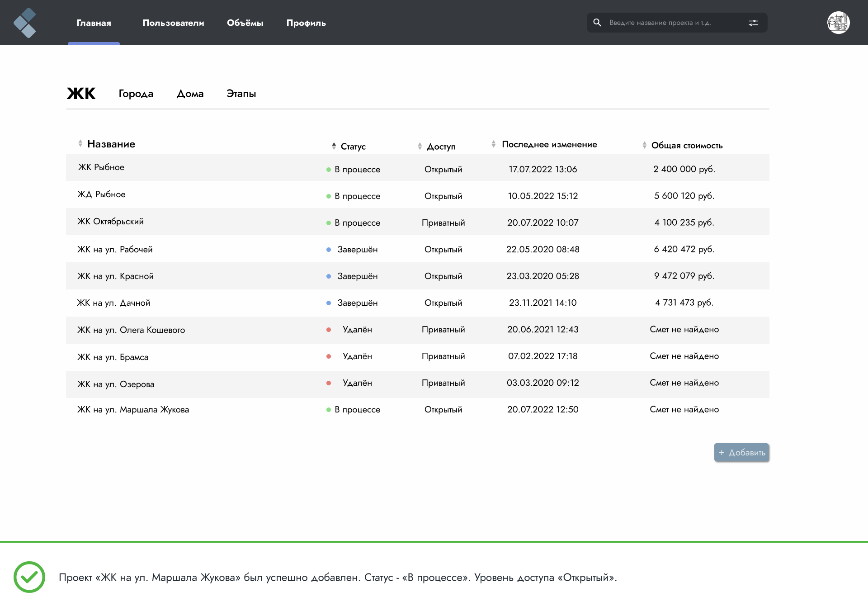This screenshot has width=868, height=611.
Task: Open the user avatar profile menu
Action: [x=839, y=23]
